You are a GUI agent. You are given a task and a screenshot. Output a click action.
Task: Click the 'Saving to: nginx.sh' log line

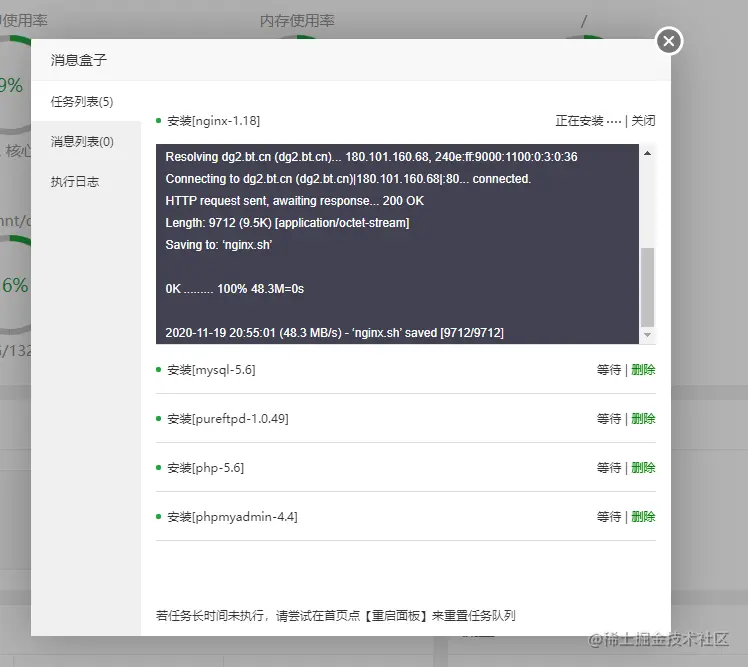[x=218, y=245]
